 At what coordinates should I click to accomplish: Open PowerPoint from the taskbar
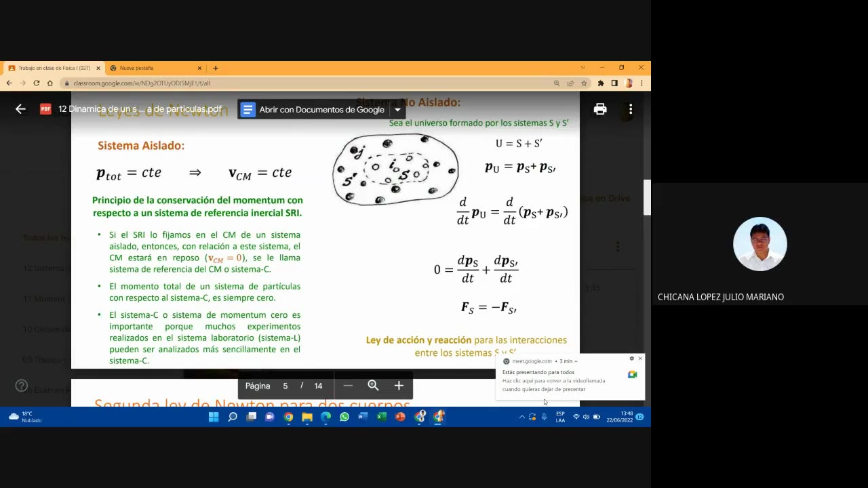click(400, 417)
